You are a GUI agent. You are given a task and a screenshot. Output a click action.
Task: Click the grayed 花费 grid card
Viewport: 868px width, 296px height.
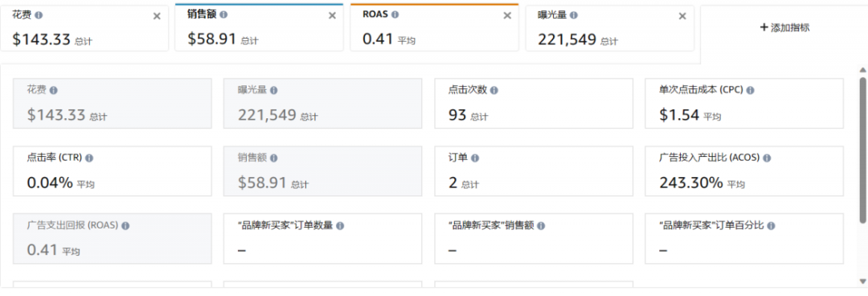113,103
